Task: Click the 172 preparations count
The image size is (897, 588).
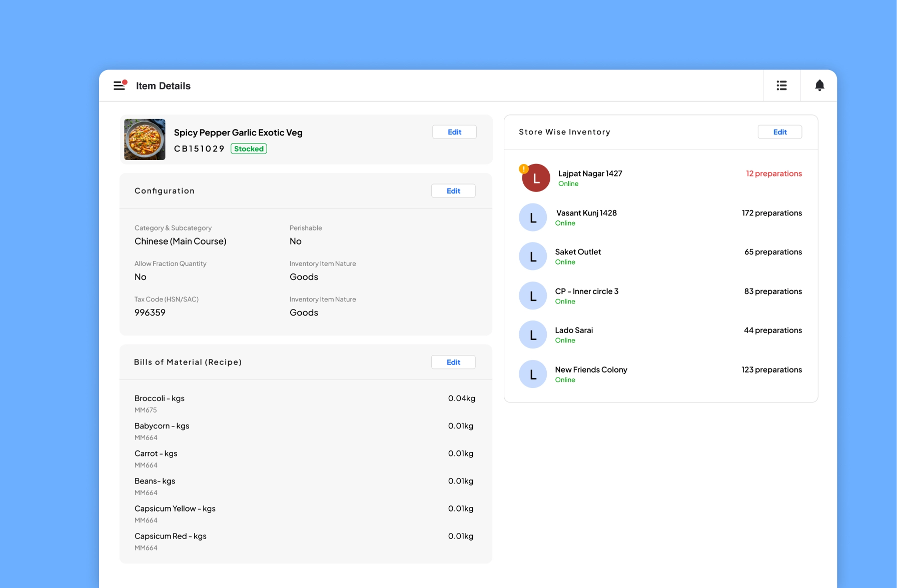Action: [x=771, y=213]
